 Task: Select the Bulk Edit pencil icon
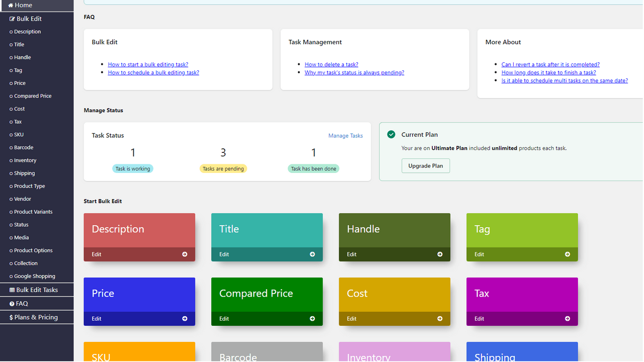click(x=11, y=19)
